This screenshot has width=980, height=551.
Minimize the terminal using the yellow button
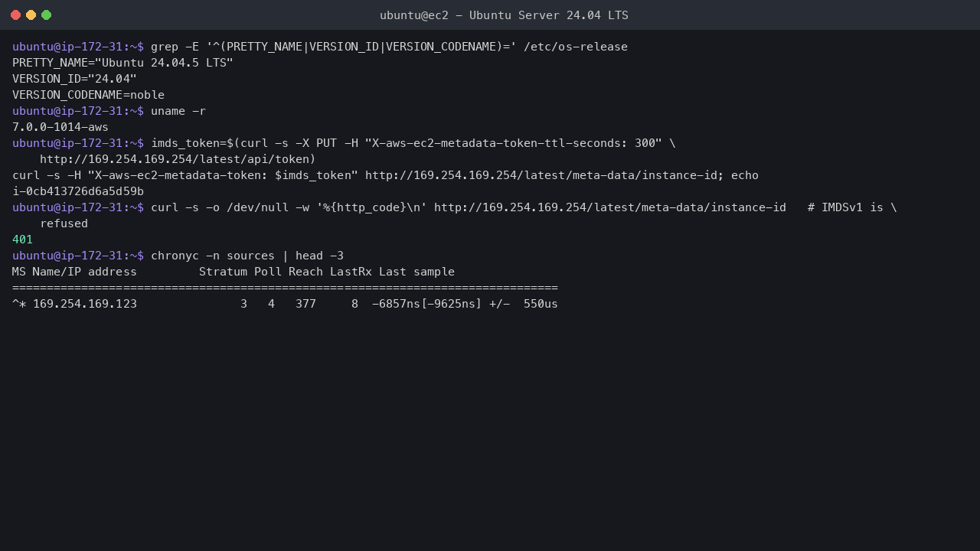[x=31, y=15]
